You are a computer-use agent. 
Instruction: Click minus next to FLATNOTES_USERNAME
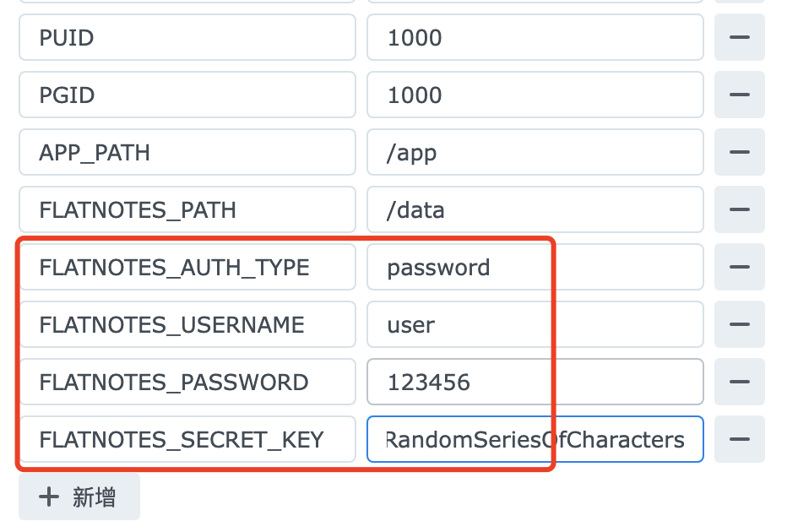coord(739,324)
